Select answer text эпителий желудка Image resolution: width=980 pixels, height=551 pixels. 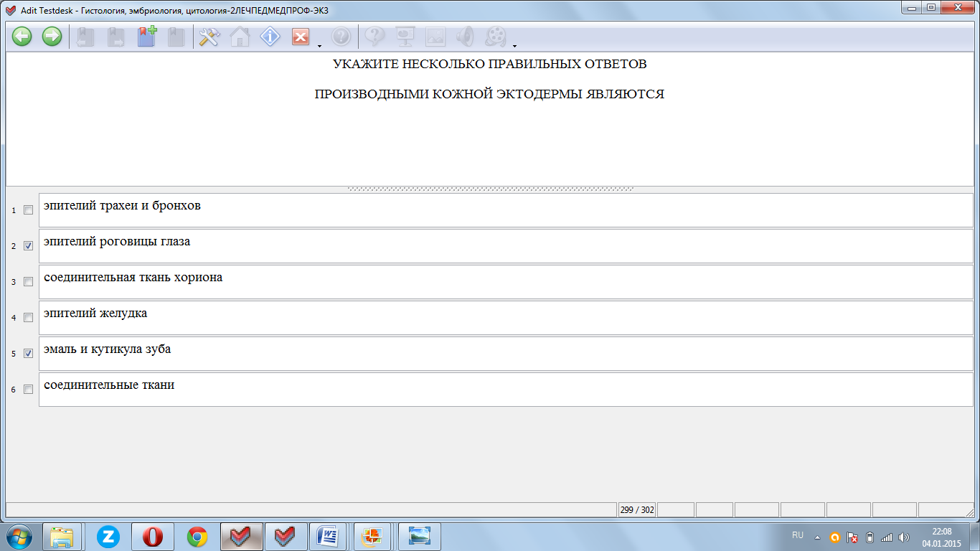[95, 314]
